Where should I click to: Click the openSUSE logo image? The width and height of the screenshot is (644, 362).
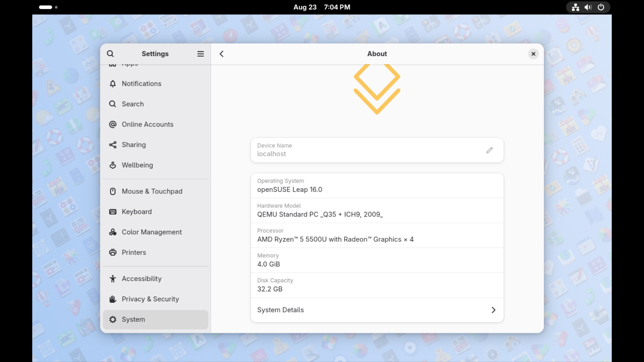coord(377,89)
